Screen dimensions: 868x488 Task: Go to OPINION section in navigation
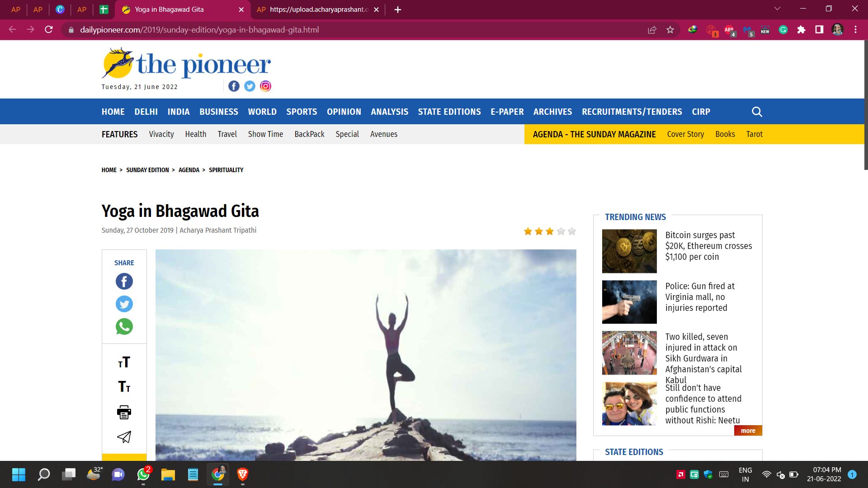[x=344, y=112]
